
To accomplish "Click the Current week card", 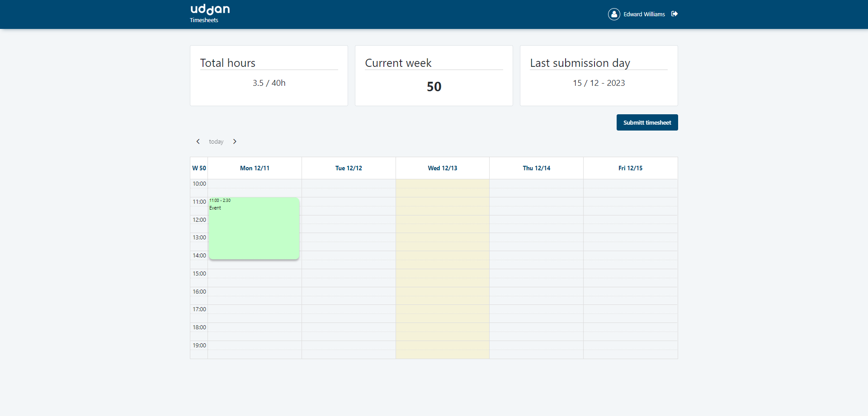I will click(434, 75).
